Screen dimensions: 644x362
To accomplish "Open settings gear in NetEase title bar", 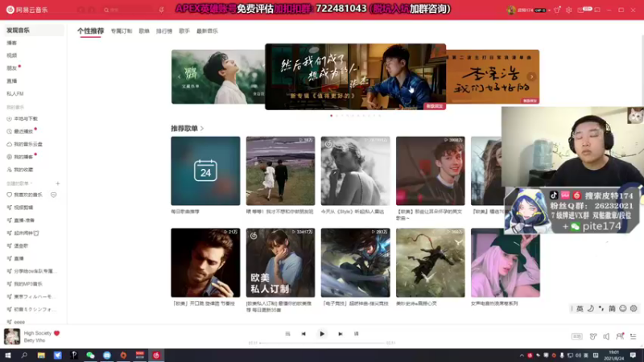I will click(569, 10).
